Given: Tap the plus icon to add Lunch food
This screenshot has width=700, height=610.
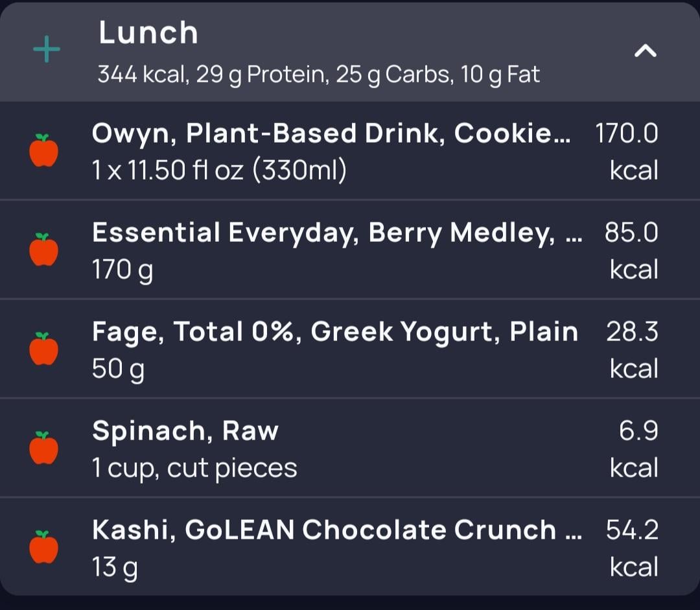Looking at the screenshot, I should [x=47, y=49].
